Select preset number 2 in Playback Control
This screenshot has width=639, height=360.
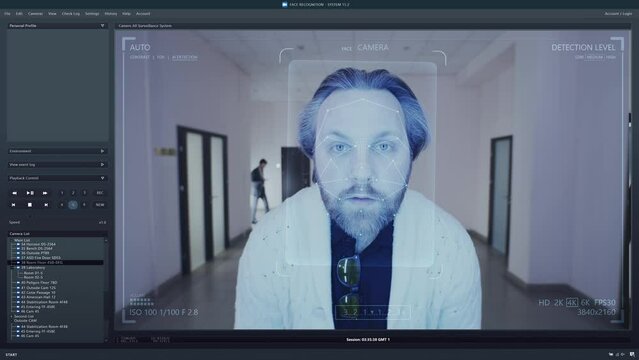click(x=73, y=193)
